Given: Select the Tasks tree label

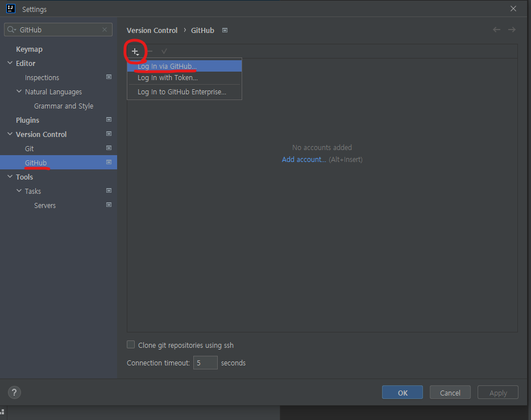Looking at the screenshot, I should click(33, 192).
